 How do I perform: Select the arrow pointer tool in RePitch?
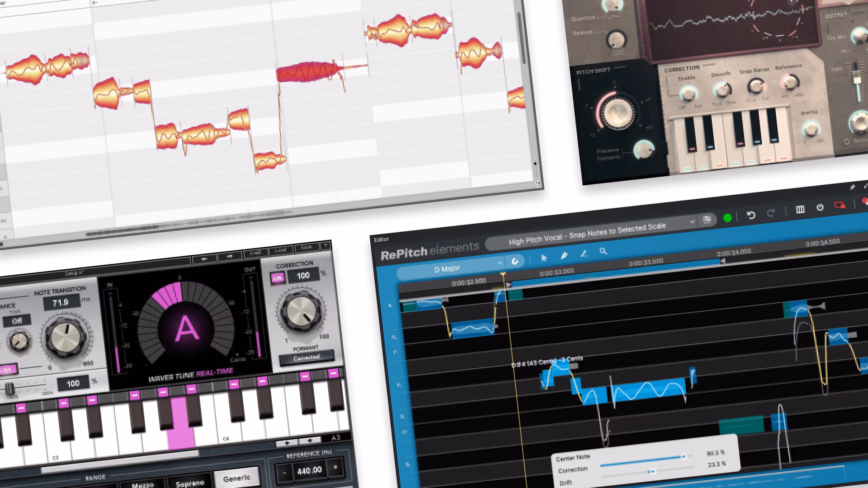[544, 258]
